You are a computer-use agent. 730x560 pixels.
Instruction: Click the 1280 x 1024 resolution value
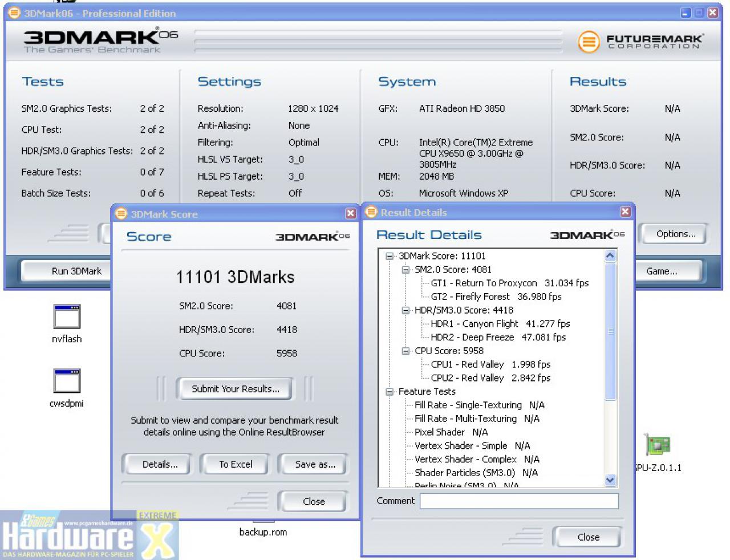click(x=313, y=108)
